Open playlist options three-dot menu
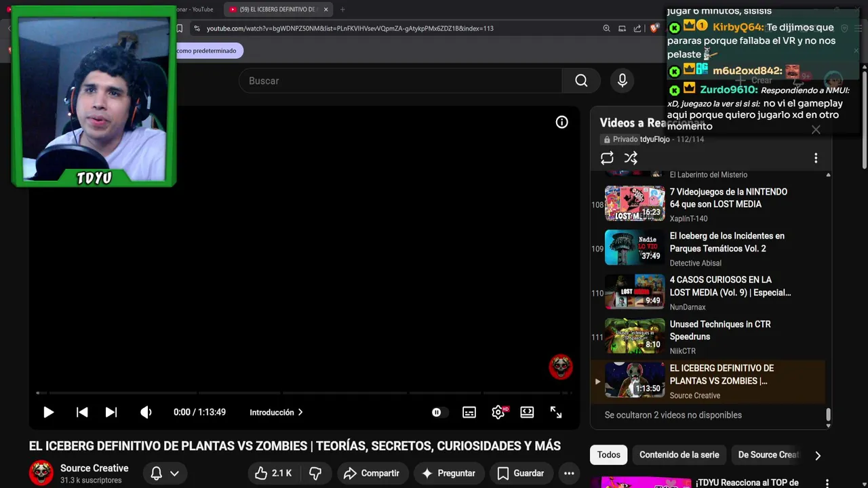 pos(816,158)
